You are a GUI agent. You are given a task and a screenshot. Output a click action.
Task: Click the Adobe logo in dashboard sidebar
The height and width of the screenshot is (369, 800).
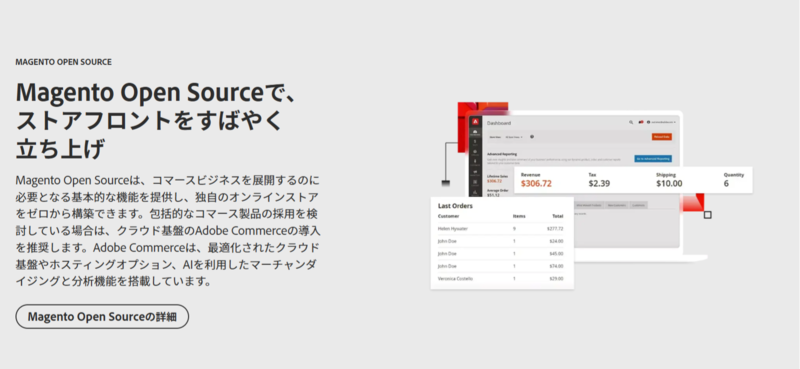coord(475,122)
